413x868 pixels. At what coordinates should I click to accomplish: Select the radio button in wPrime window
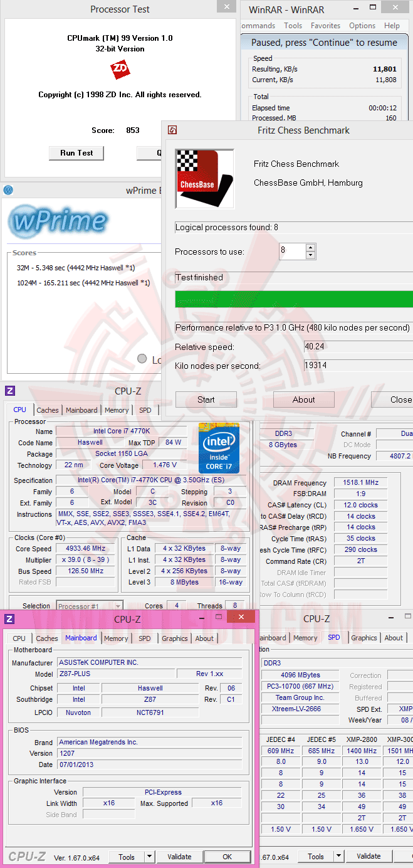click(x=142, y=359)
